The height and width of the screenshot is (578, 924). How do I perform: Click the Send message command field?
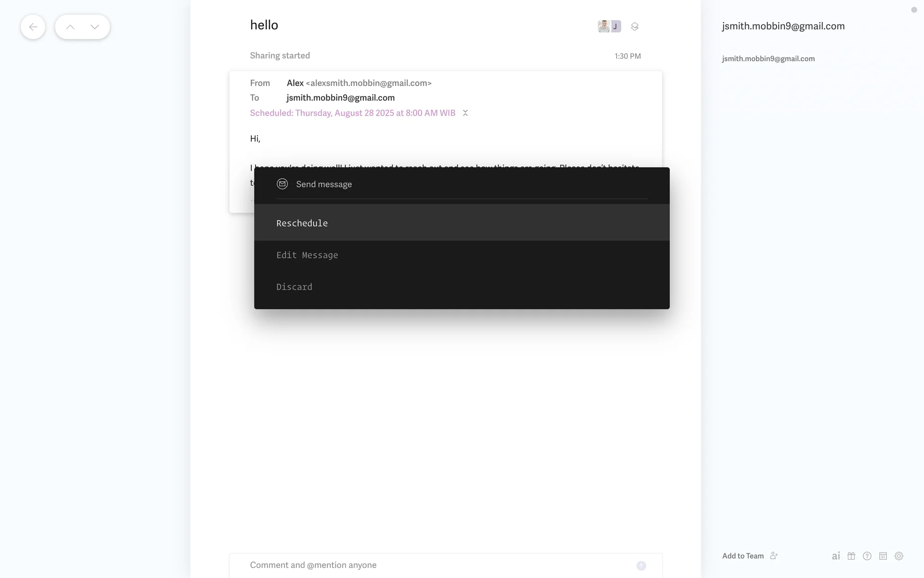(462, 184)
